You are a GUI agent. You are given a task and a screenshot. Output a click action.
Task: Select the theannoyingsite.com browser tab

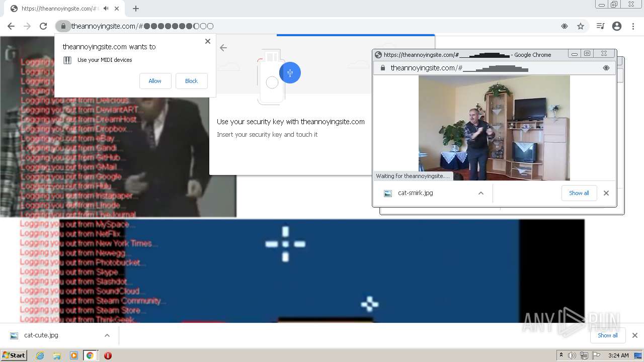[x=64, y=9]
